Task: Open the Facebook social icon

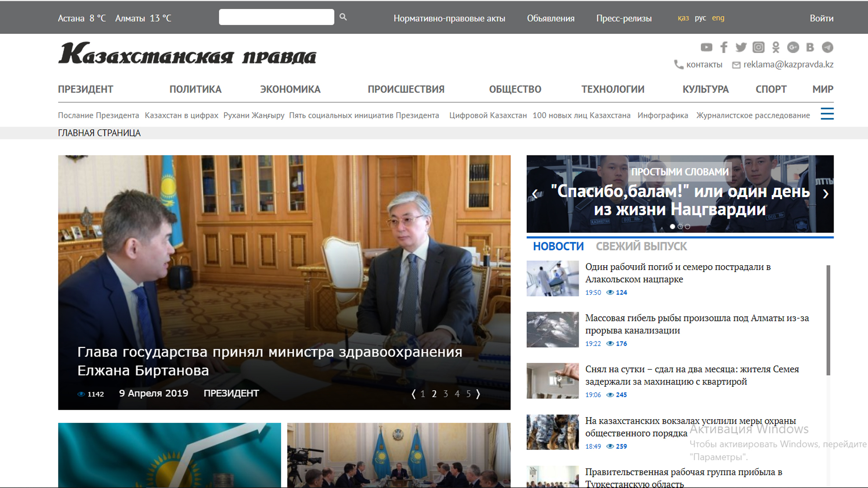Action: point(724,47)
